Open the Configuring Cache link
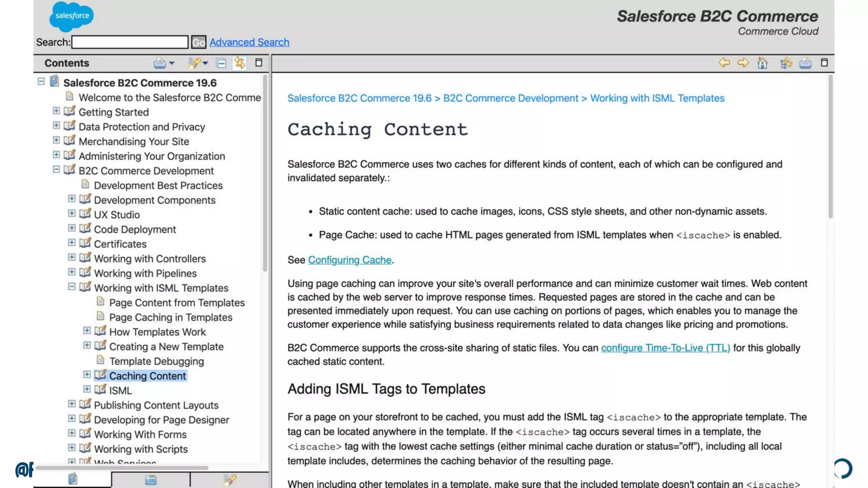 pos(349,260)
